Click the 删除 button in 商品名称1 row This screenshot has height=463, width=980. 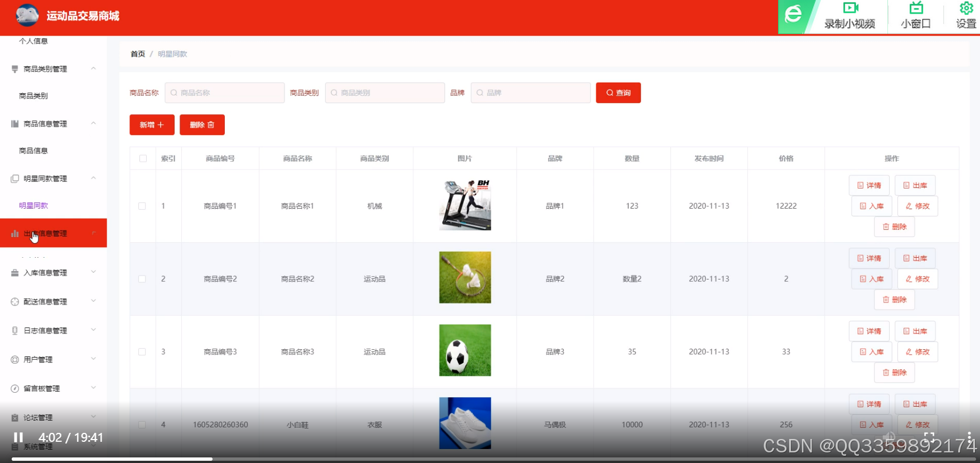[895, 226]
